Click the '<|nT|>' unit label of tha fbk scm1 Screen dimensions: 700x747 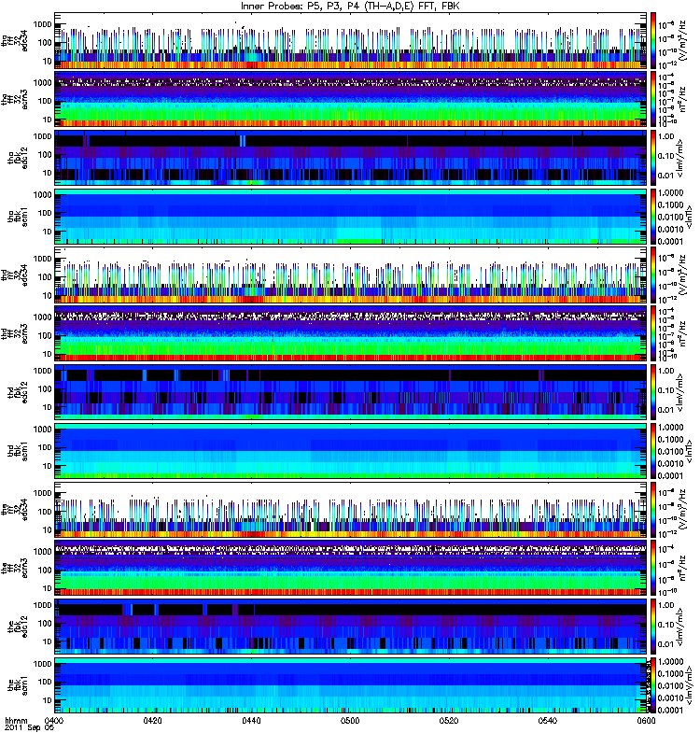[687, 217]
